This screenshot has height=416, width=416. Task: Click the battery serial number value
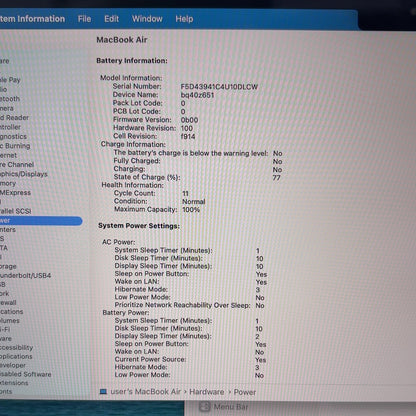coord(219,87)
